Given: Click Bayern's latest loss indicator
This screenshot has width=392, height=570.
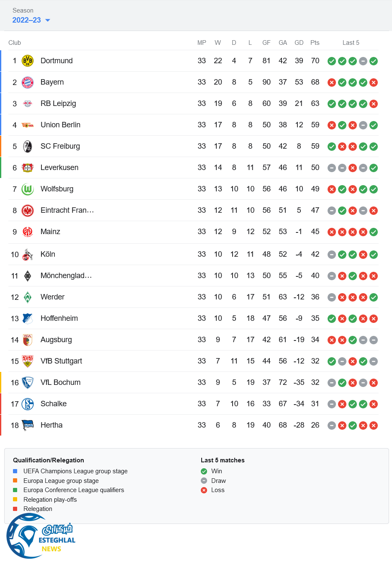Looking at the screenshot, I should [374, 83].
